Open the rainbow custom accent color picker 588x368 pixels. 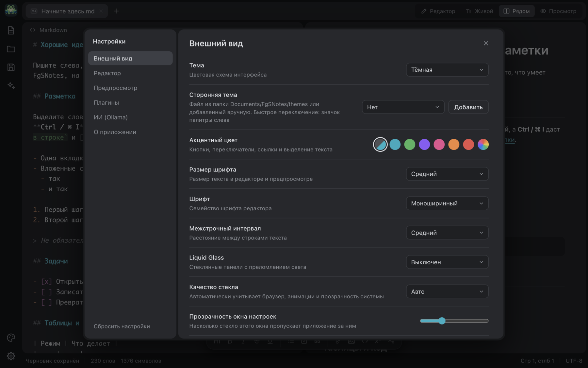[x=483, y=144]
